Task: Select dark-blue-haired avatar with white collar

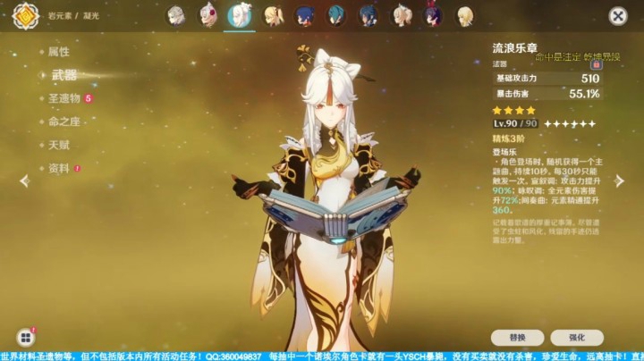Action: pyautogui.click(x=369, y=16)
